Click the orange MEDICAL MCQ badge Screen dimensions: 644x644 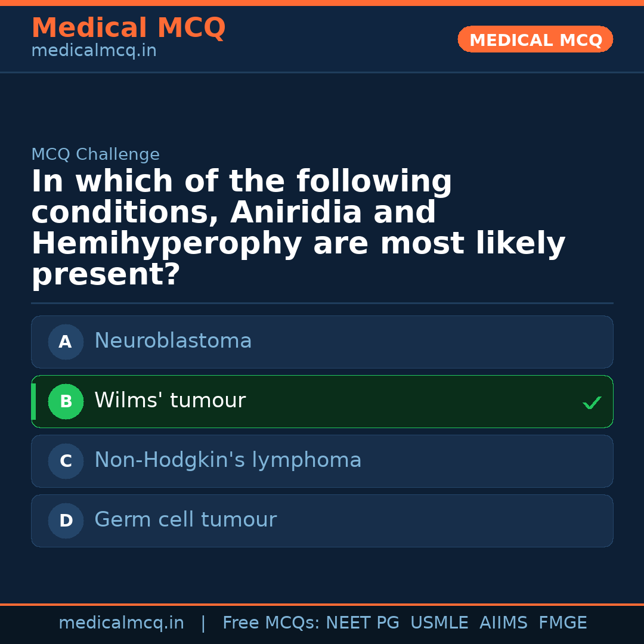(535, 40)
